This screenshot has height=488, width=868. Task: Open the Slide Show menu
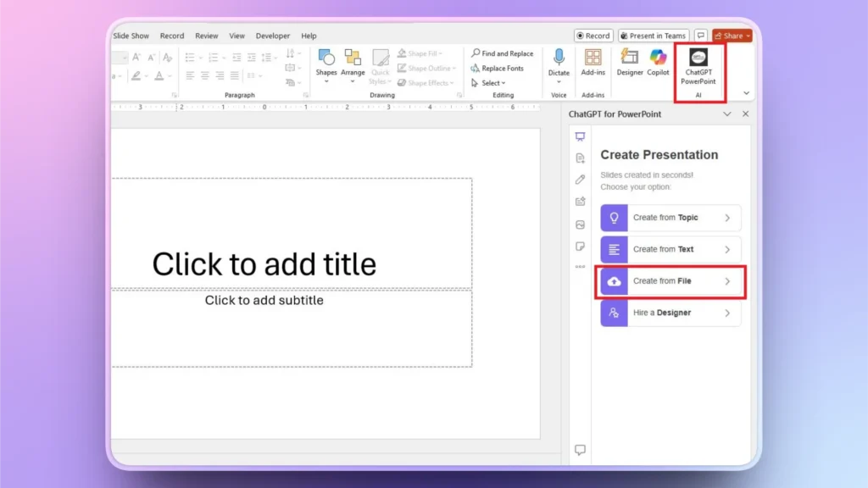click(x=131, y=36)
